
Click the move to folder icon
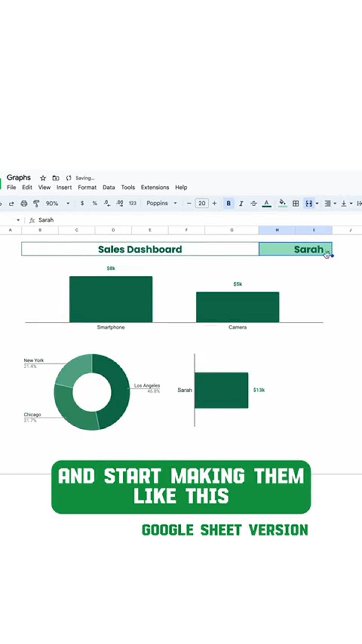(56, 178)
